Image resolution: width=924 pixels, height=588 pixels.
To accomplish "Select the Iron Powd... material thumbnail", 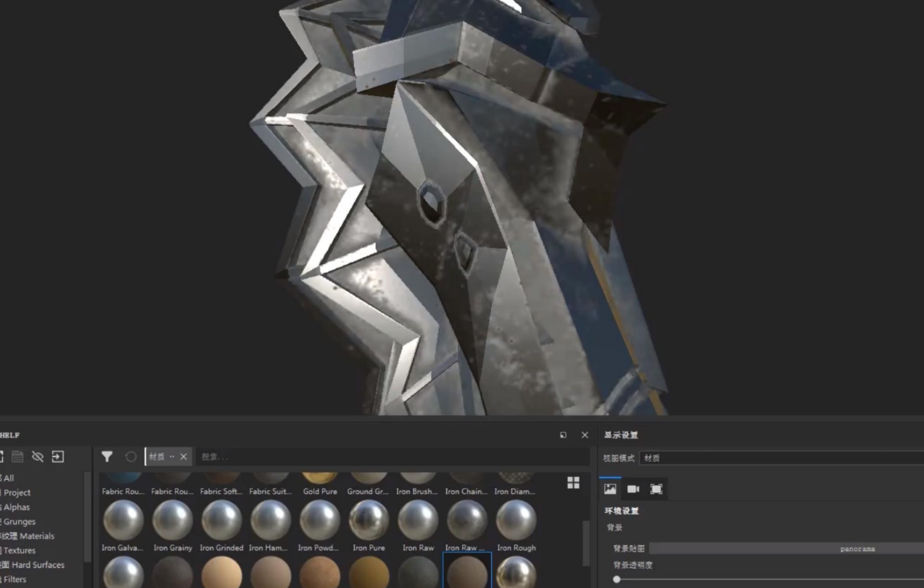I will pos(319,520).
